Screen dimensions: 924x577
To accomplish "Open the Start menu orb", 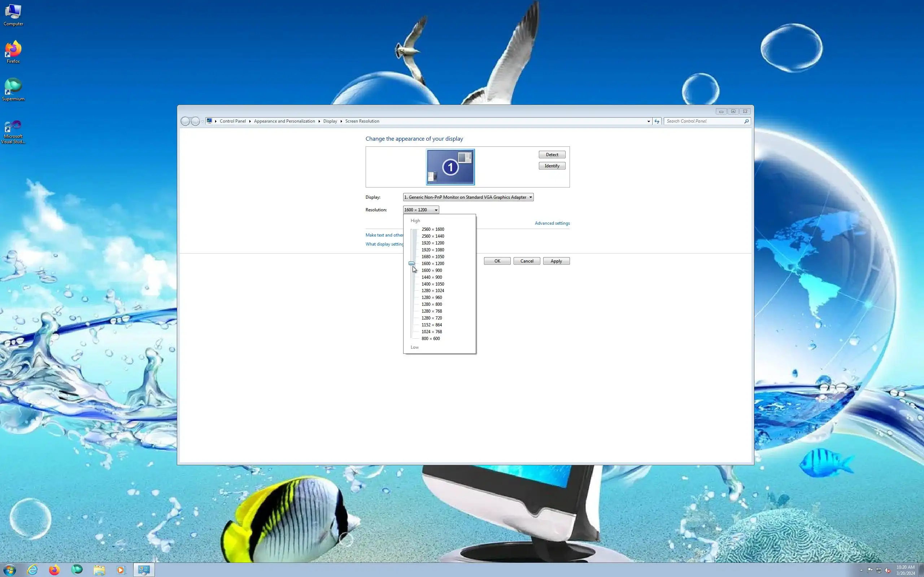I will tap(9, 570).
